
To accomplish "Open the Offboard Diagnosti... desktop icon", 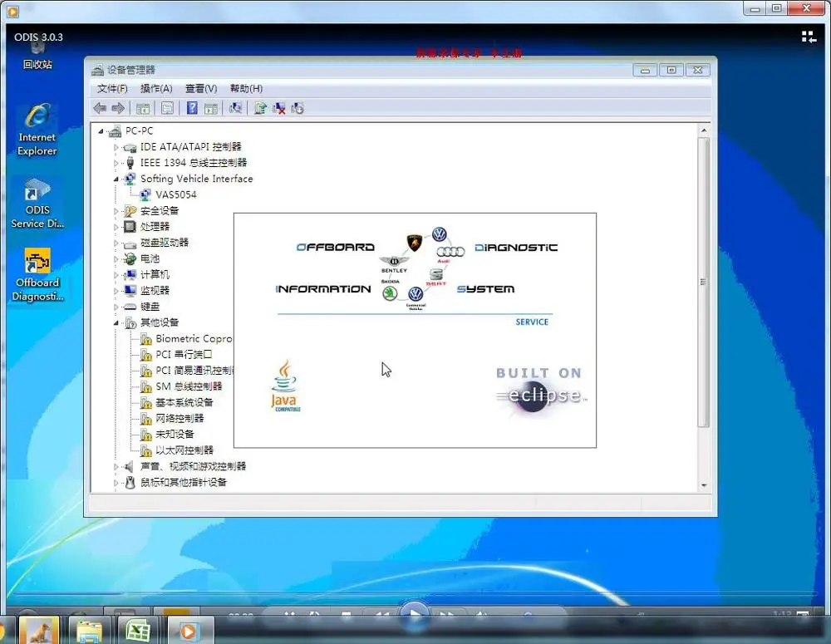I will 37,275.
